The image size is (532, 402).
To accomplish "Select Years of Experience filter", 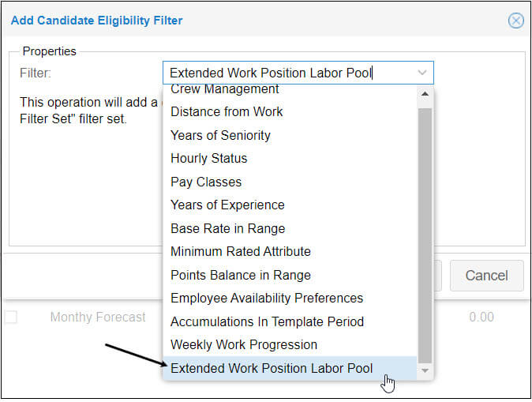I will click(x=227, y=205).
